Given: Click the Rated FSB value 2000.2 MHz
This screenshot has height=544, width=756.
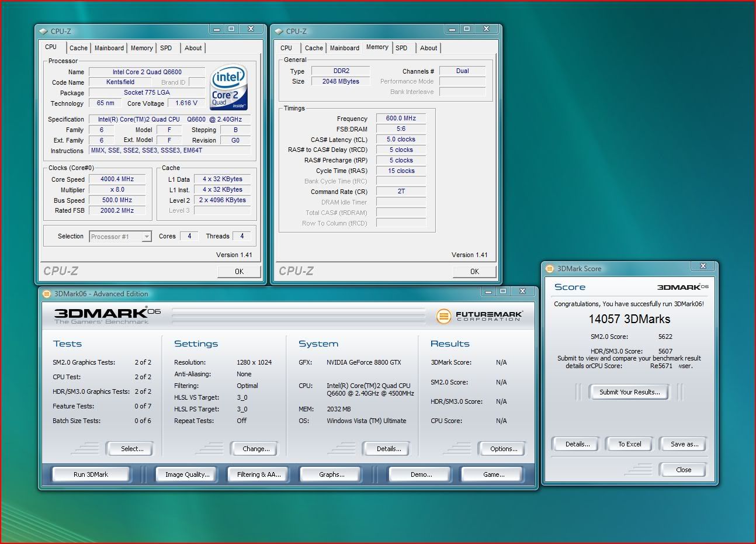Looking at the screenshot, I should coord(117,210).
